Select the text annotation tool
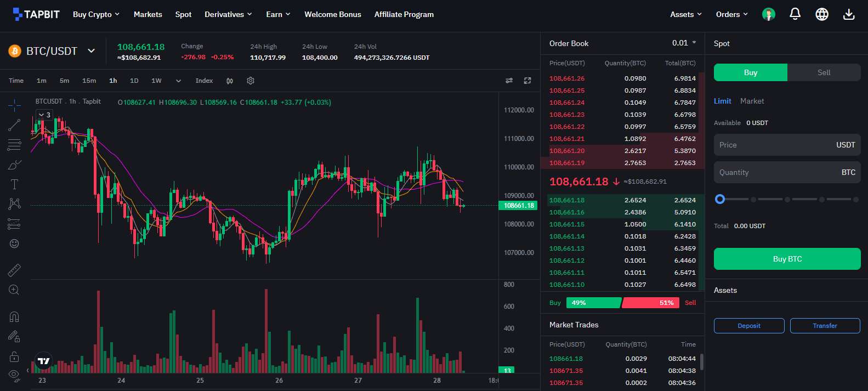 (14, 184)
